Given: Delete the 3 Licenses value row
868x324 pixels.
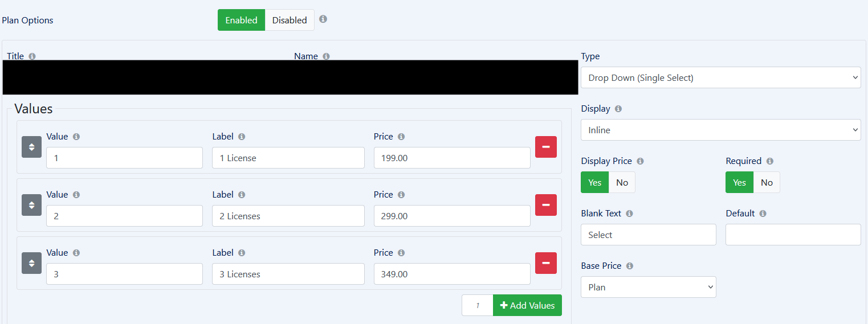Looking at the screenshot, I should pos(545,263).
